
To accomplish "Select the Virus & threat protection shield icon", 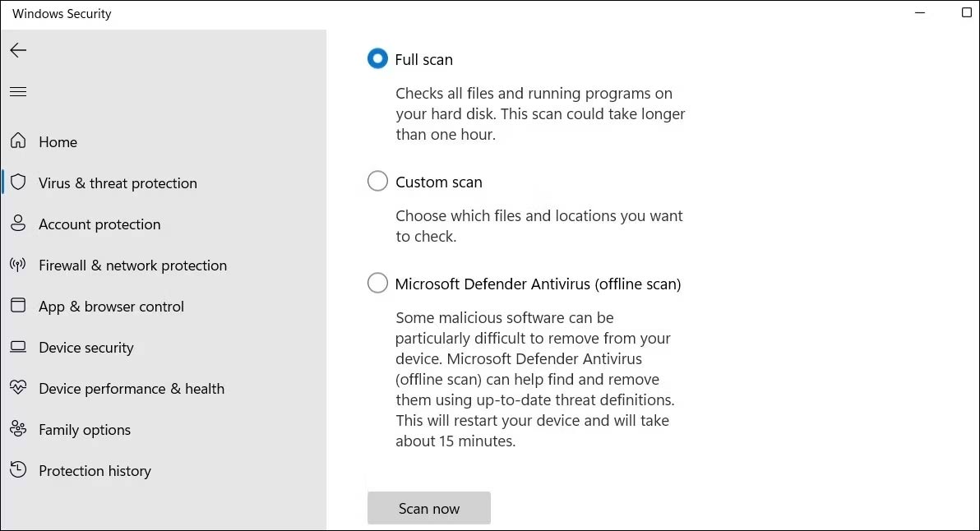I will click(x=18, y=182).
